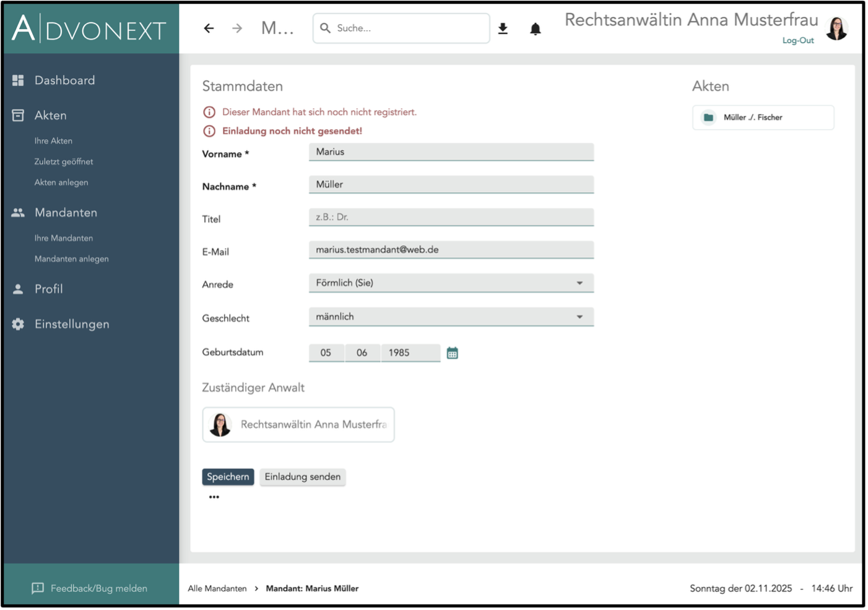The width and height of the screenshot is (868, 610).
Task: Click the Einladung senden button
Action: [x=302, y=477]
